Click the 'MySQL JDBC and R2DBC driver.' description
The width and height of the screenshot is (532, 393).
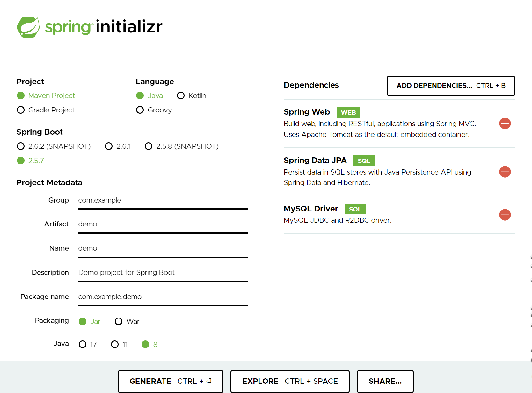[x=338, y=220]
